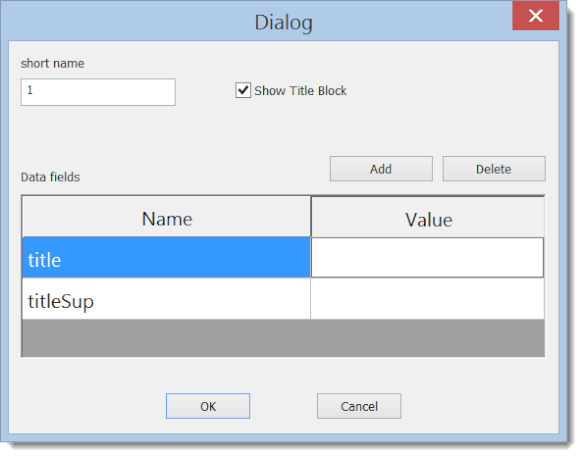Viewport: 582px width, 457px height.
Task: Confirm with the OK button
Action: (208, 406)
